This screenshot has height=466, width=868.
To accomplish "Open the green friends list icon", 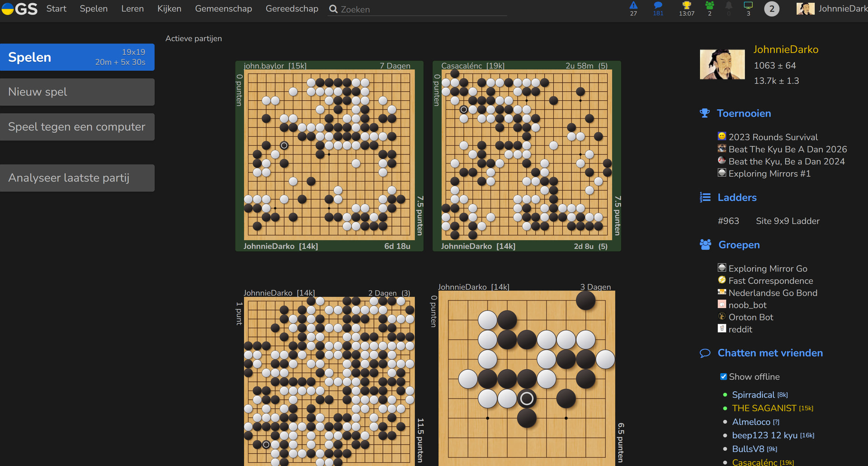I will 709,6.
